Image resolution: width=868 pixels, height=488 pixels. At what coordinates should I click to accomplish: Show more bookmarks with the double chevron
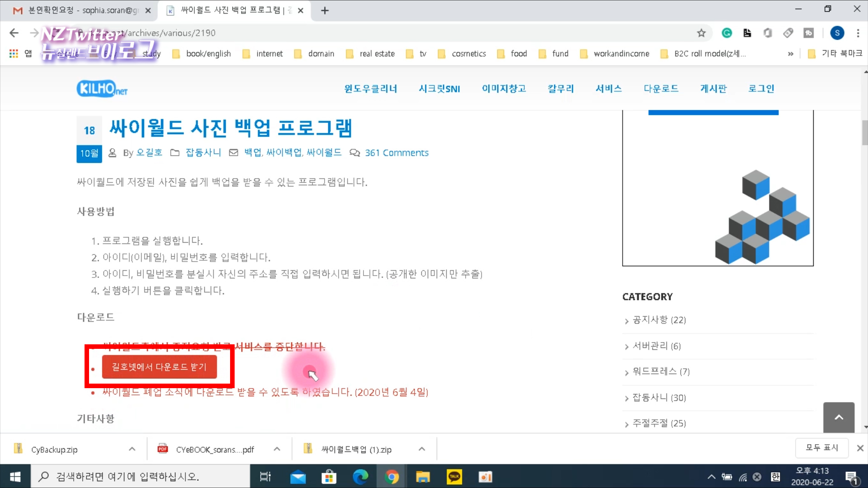point(790,54)
